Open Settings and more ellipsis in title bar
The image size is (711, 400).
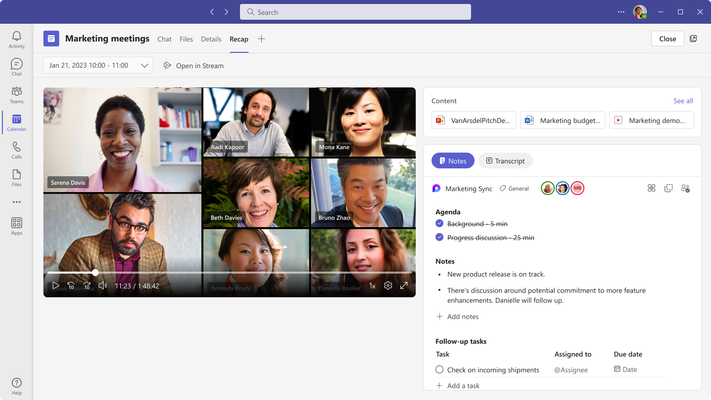click(x=621, y=12)
